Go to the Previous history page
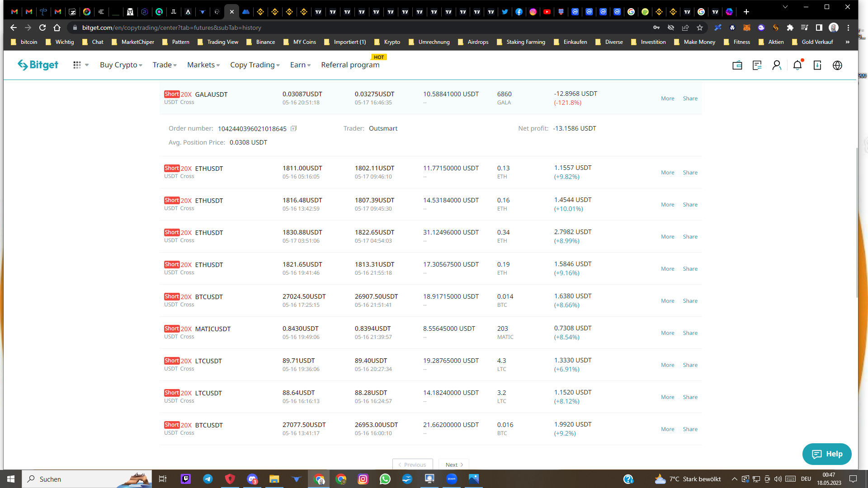Viewport: 868px width, 488px height. pos(412,465)
